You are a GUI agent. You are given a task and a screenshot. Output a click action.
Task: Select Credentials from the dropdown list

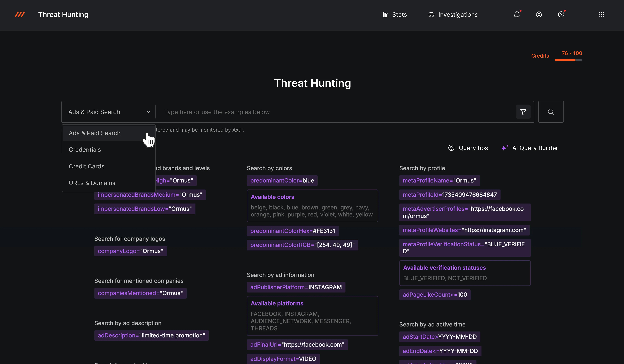[x=85, y=150]
